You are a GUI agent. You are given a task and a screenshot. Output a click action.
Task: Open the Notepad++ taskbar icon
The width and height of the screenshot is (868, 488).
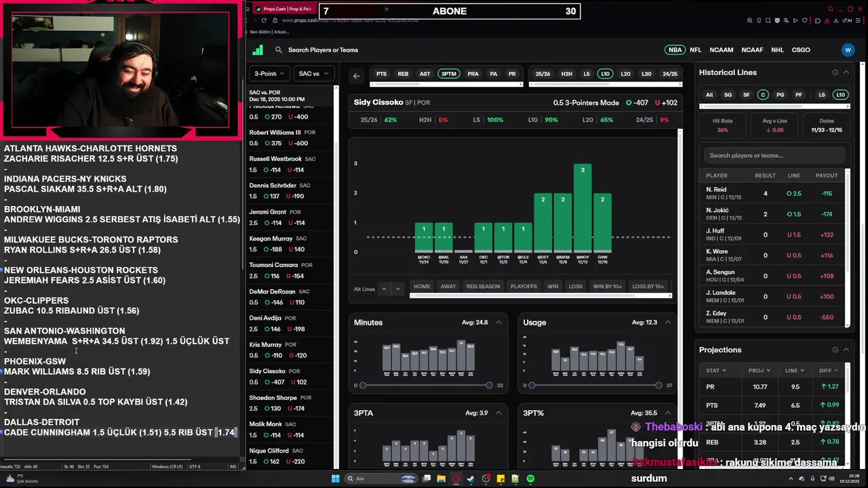(515, 479)
